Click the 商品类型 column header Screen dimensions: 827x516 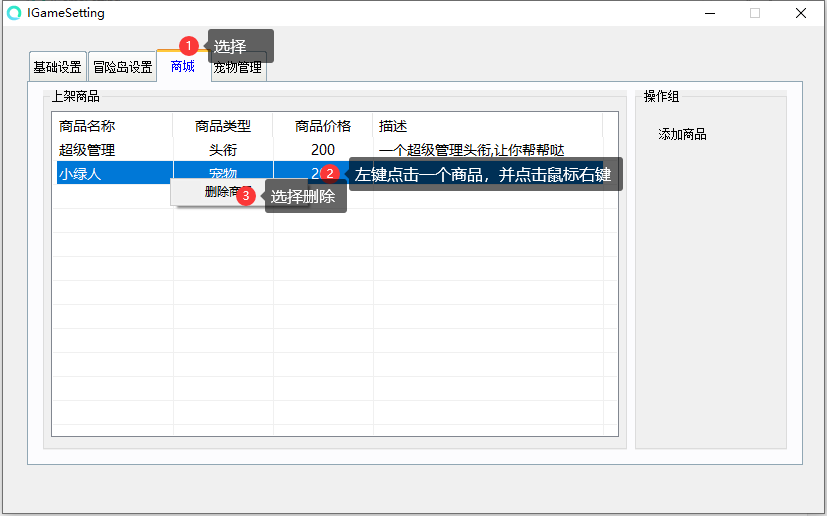(x=223, y=126)
